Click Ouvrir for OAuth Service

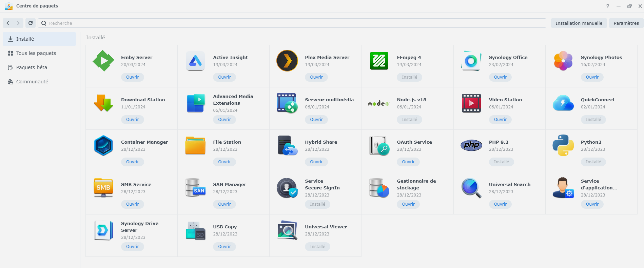pos(408,162)
